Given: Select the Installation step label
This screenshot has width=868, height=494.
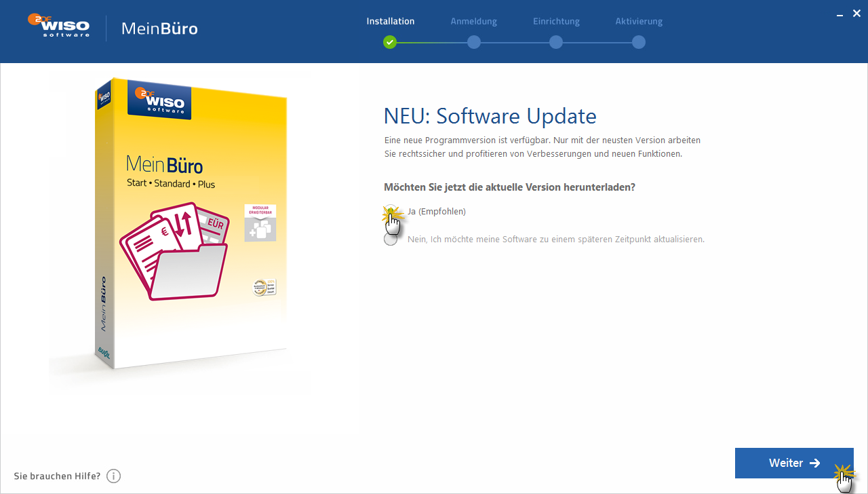Looking at the screenshot, I should [x=391, y=21].
